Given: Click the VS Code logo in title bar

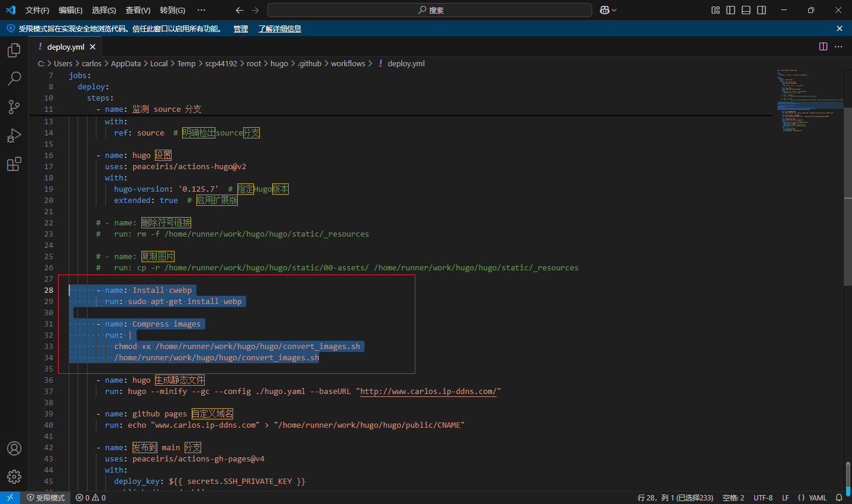Looking at the screenshot, I should tap(11, 10).
